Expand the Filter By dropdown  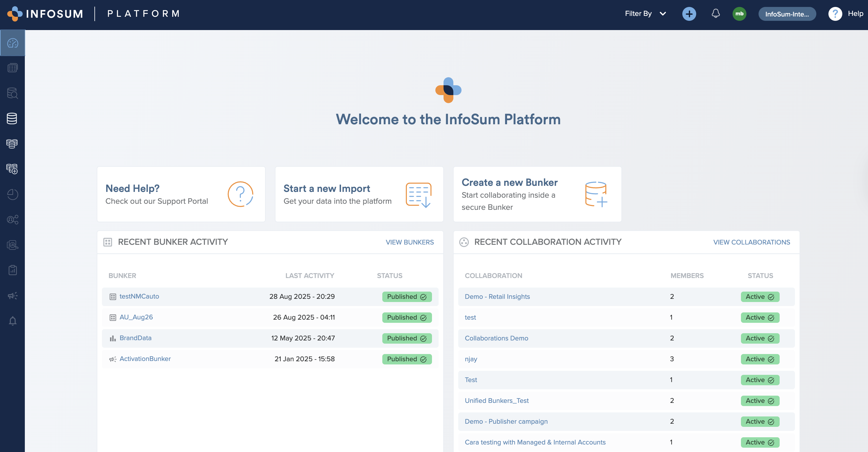645,14
